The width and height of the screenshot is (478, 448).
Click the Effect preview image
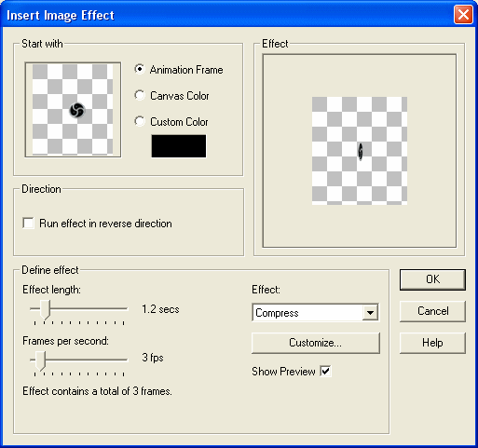[360, 151]
